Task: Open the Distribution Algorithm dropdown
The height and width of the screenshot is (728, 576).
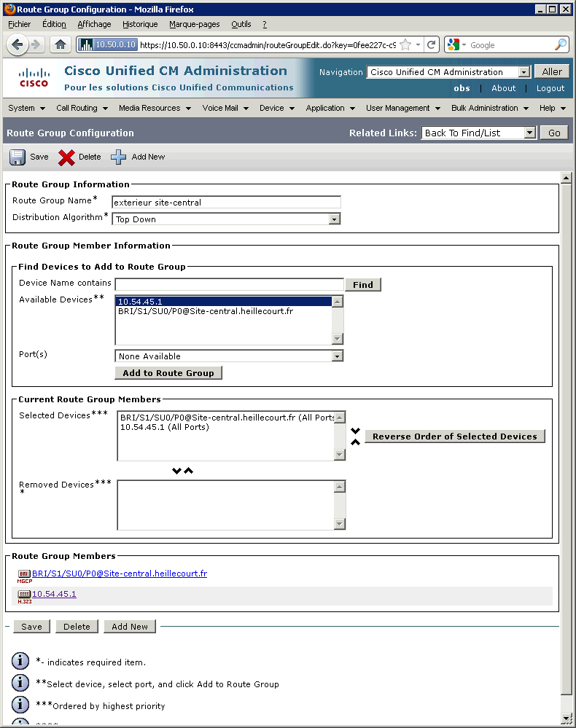Action: 226,219
